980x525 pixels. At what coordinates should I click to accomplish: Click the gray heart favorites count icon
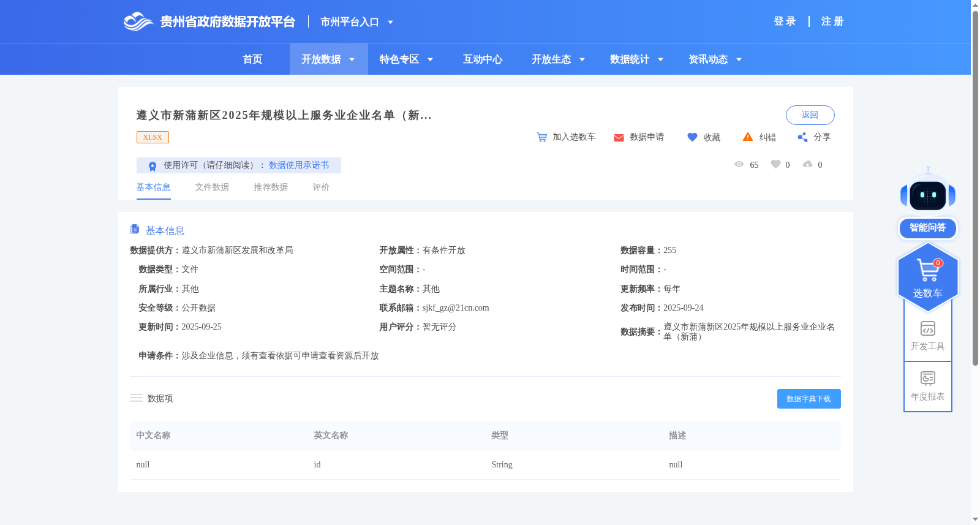click(x=775, y=164)
